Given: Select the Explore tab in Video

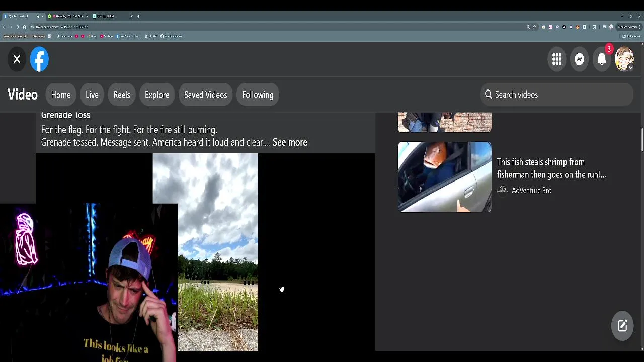Looking at the screenshot, I should click(157, 95).
